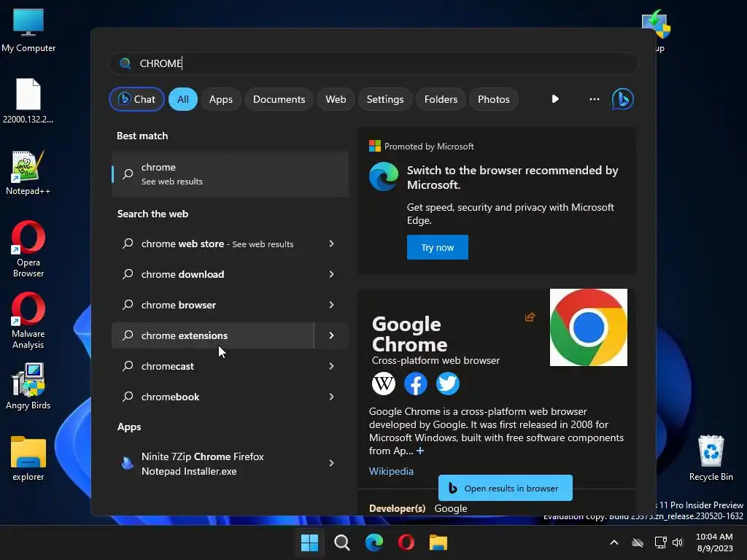Search the web for chrome browser
747x560 pixels.
[x=213, y=305]
